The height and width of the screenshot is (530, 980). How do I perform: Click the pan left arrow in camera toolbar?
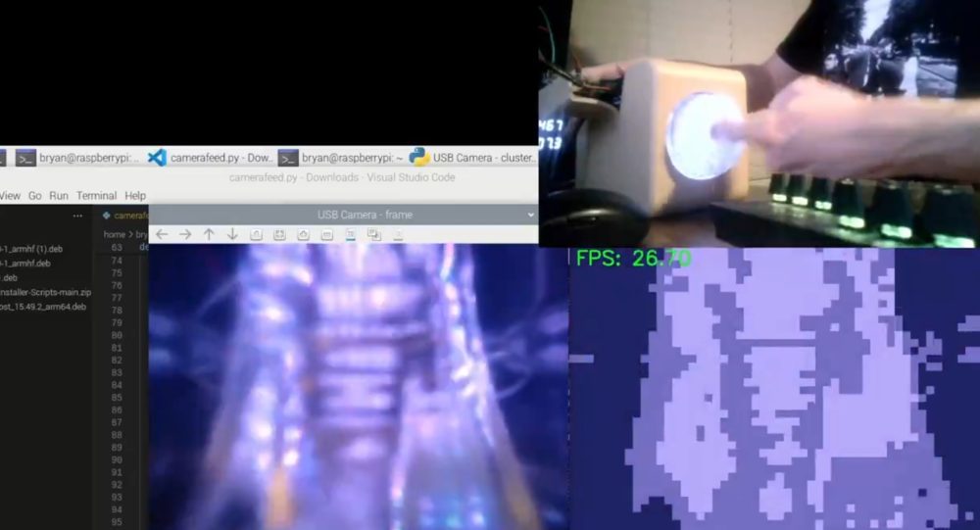point(162,234)
